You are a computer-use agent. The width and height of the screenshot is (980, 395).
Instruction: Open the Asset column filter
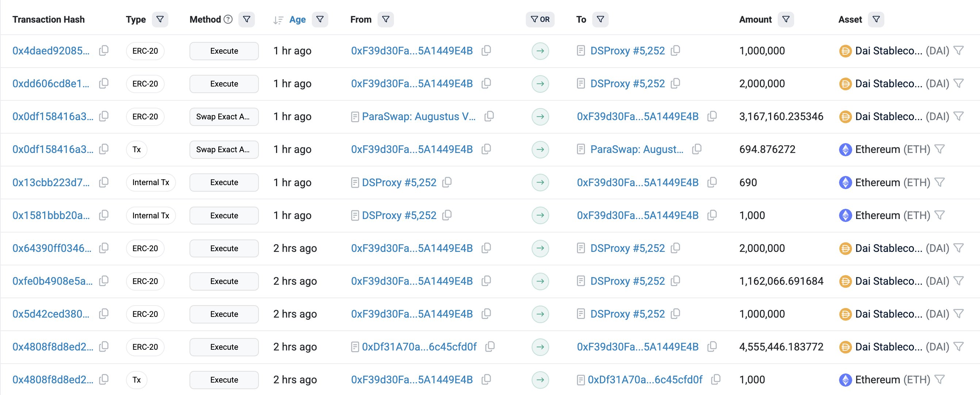(x=876, y=19)
